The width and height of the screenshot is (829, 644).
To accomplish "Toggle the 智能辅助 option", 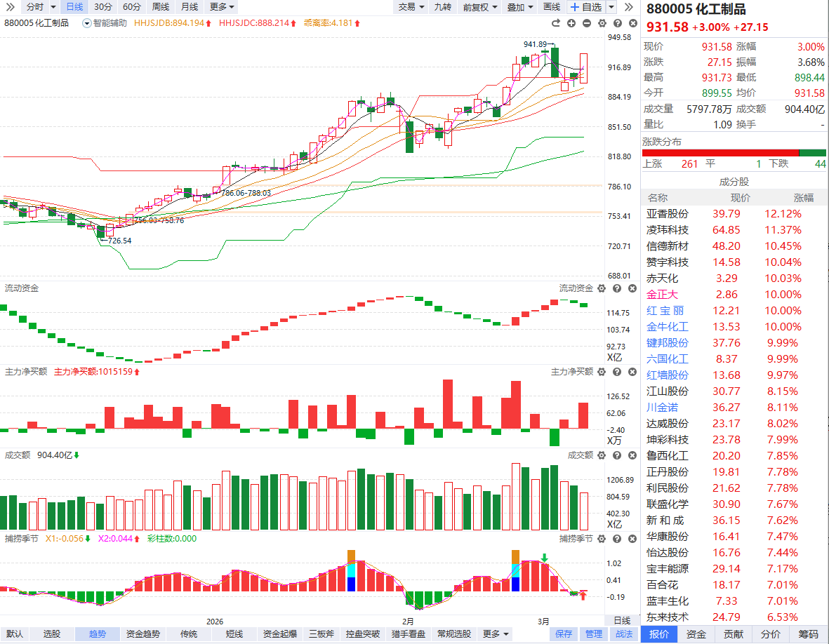I will click(x=105, y=23).
